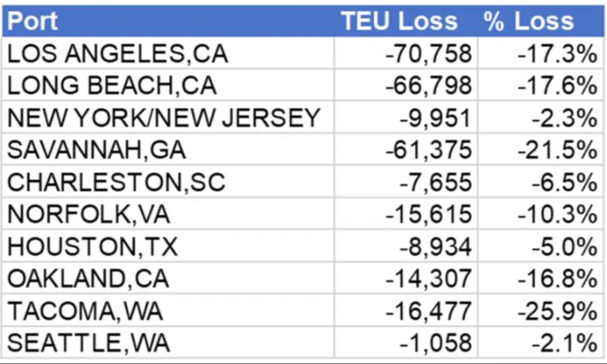Select the TACOMA,WA port cell
This screenshot has width=607, height=364.
tap(85, 311)
